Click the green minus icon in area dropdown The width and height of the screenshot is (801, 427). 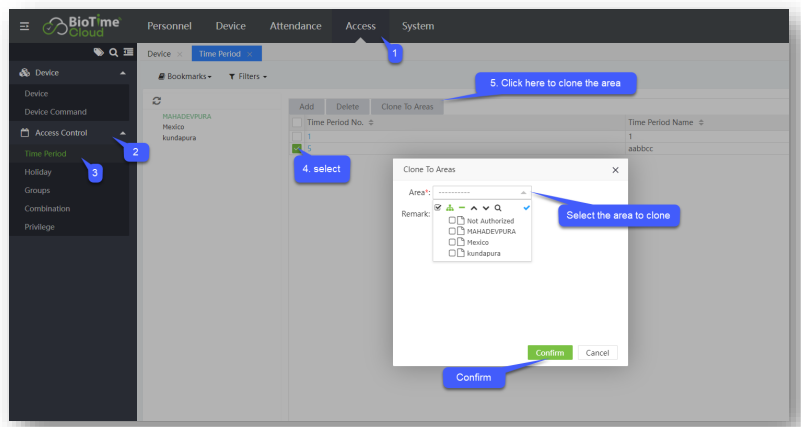tap(462, 208)
